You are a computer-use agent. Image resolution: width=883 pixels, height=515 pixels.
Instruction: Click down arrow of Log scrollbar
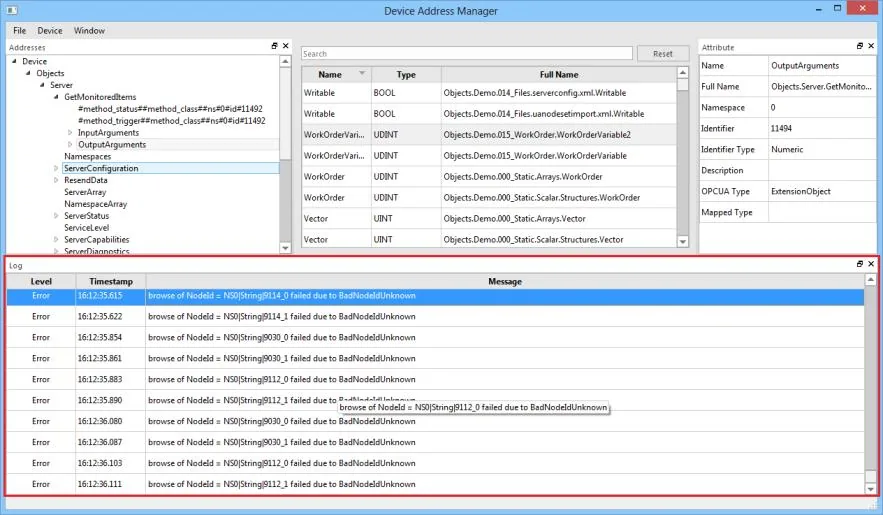point(871,489)
